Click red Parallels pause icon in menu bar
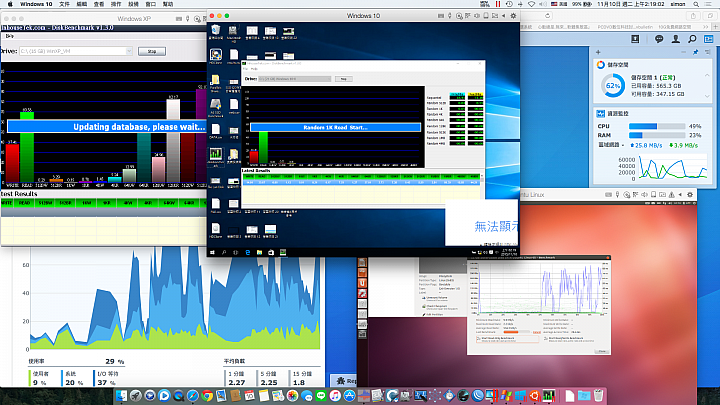 point(498,4)
